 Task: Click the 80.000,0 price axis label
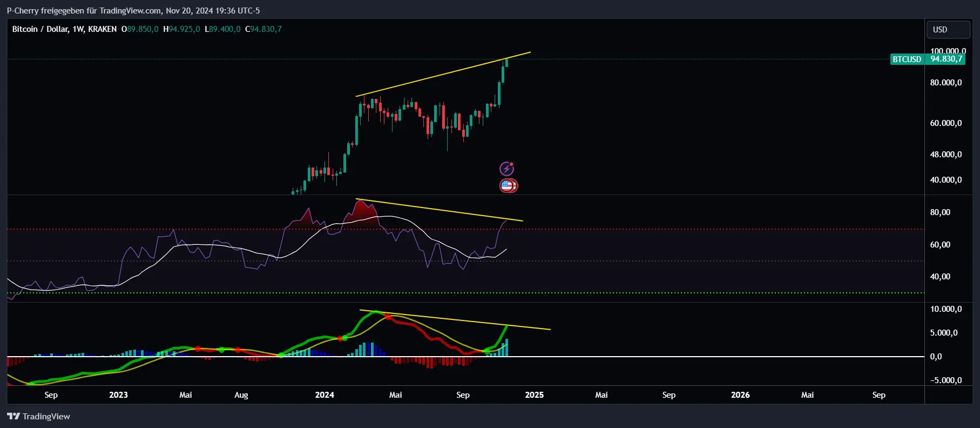(946, 83)
